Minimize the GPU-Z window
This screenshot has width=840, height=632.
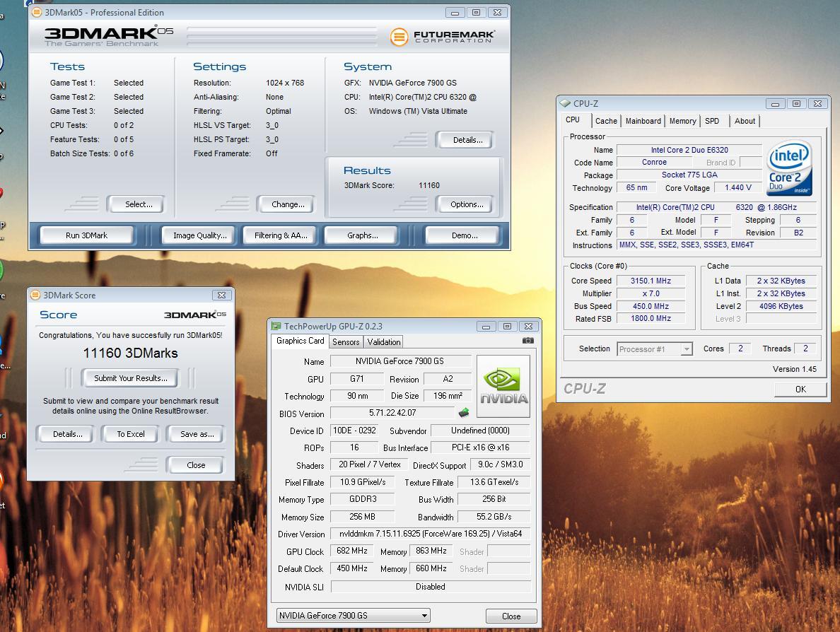[x=486, y=326]
